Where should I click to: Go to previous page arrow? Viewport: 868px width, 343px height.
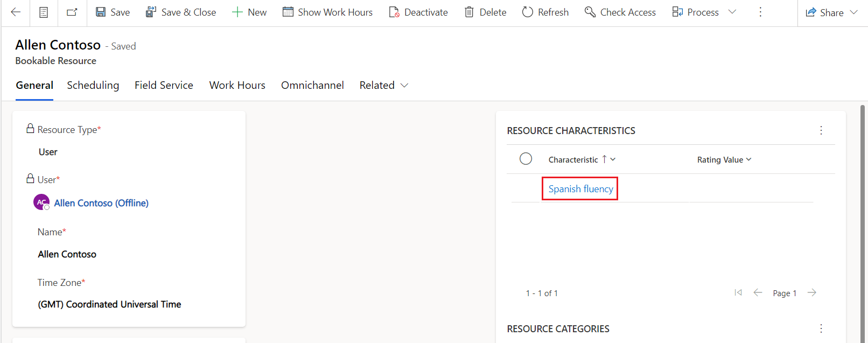[x=758, y=292]
